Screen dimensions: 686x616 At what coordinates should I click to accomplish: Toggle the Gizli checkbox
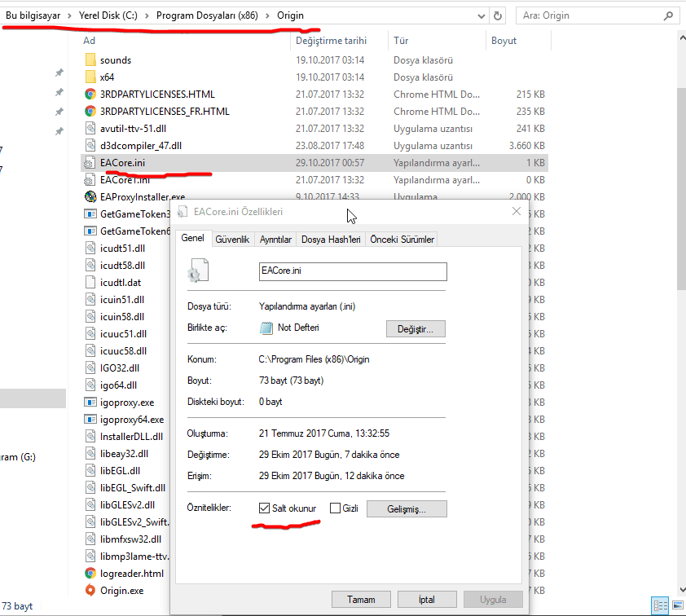pos(335,508)
